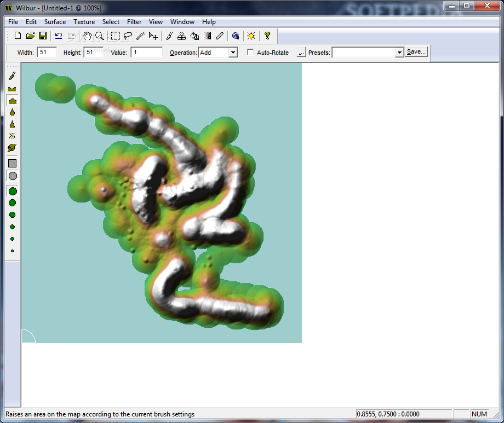Pick the smallest green brush size dot
The height and width of the screenshot is (423, 504).
12,251
